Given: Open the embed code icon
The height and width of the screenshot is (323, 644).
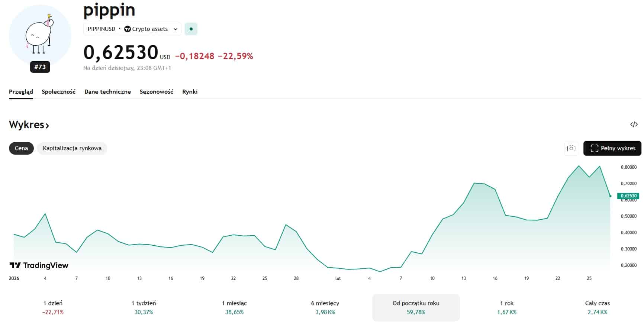Looking at the screenshot, I should [634, 125].
